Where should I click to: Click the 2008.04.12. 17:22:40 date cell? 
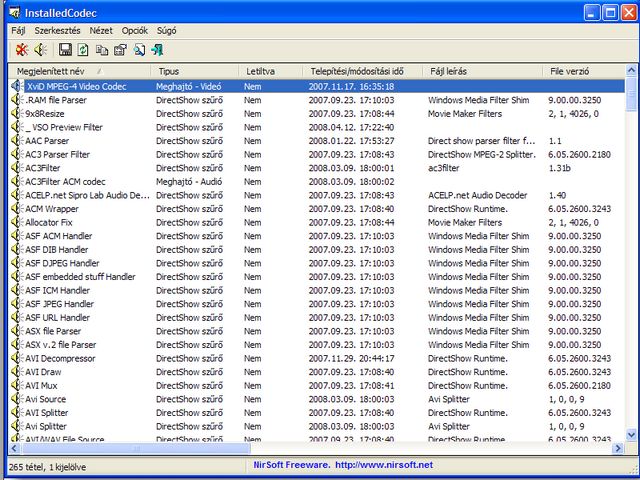tap(351, 127)
